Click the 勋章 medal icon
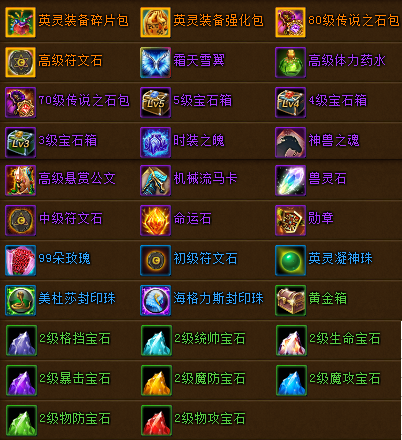402x440 pixels. 290,220
